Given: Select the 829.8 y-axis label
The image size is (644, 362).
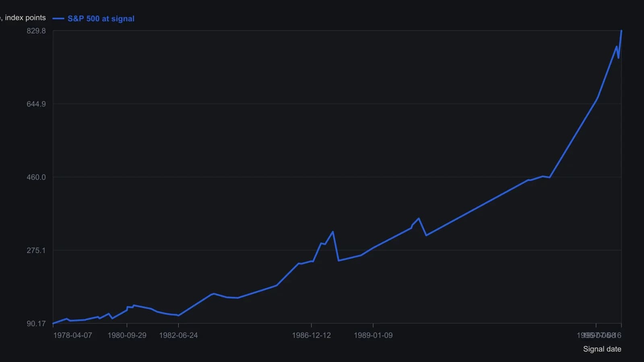Looking at the screenshot, I should [x=36, y=31].
